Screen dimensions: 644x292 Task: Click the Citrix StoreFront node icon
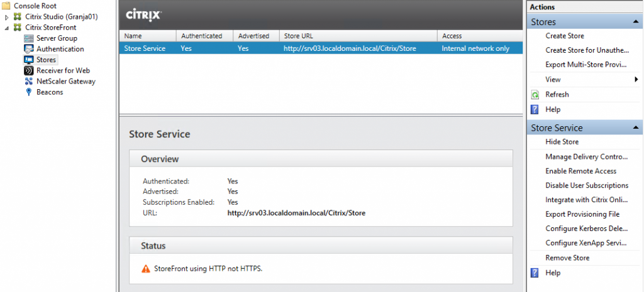tap(17, 28)
